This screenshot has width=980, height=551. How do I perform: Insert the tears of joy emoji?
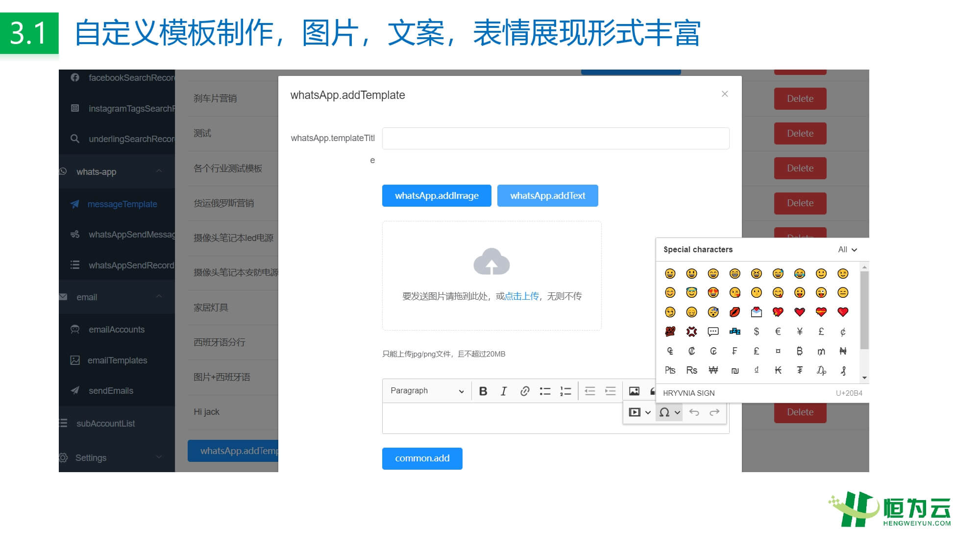click(800, 273)
